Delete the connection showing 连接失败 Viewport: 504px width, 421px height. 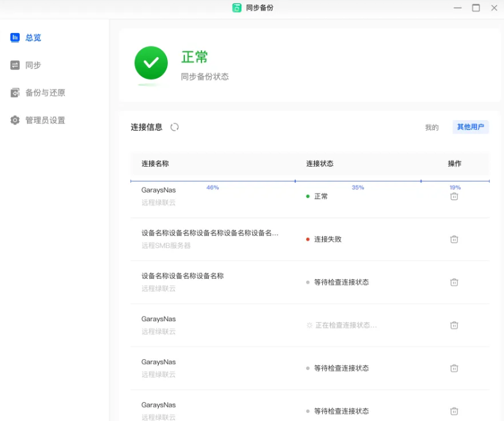pyautogui.click(x=454, y=239)
